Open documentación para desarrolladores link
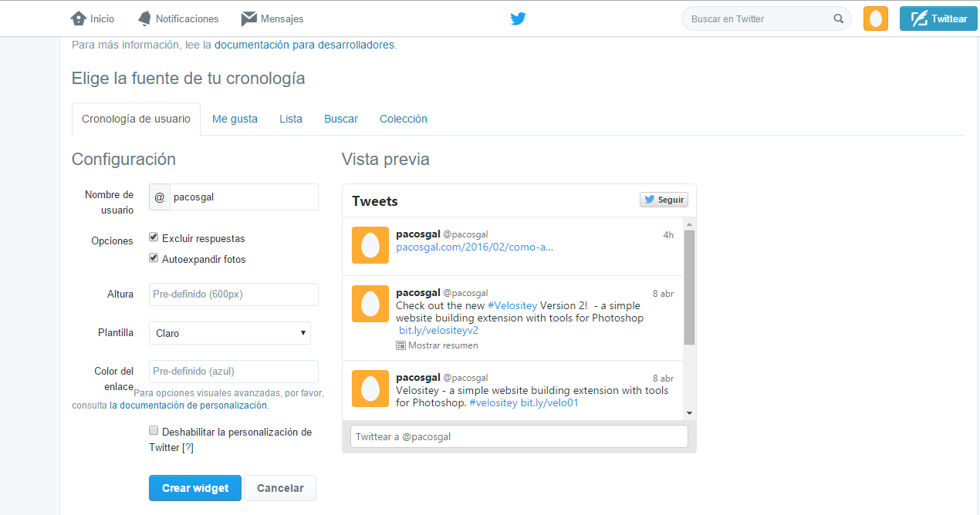 (305, 45)
